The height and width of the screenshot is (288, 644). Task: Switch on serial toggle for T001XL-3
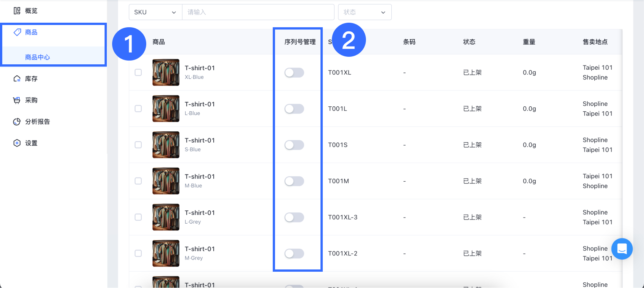click(x=294, y=217)
